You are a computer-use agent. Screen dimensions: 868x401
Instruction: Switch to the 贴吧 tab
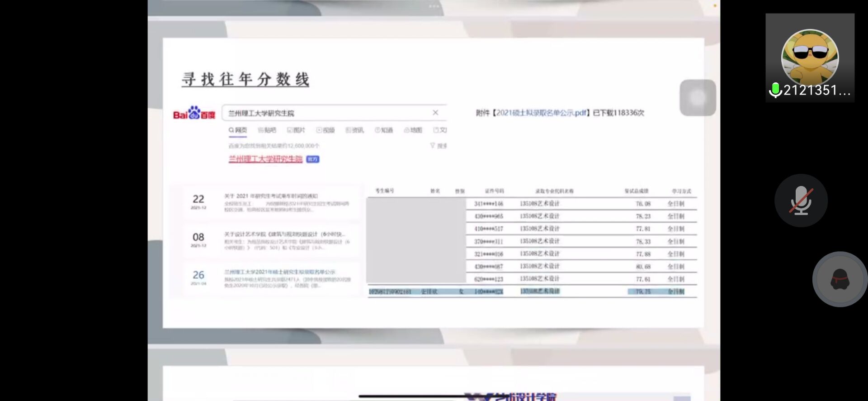pyautogui.click(x=267, y=130)
